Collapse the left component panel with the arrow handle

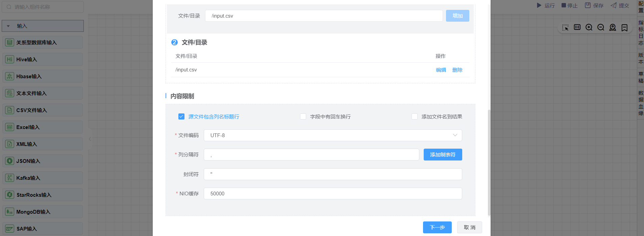tap(90, 139)
